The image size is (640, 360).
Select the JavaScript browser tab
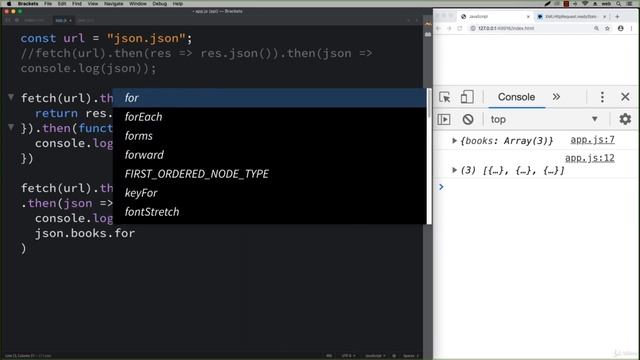pos(495,17)
